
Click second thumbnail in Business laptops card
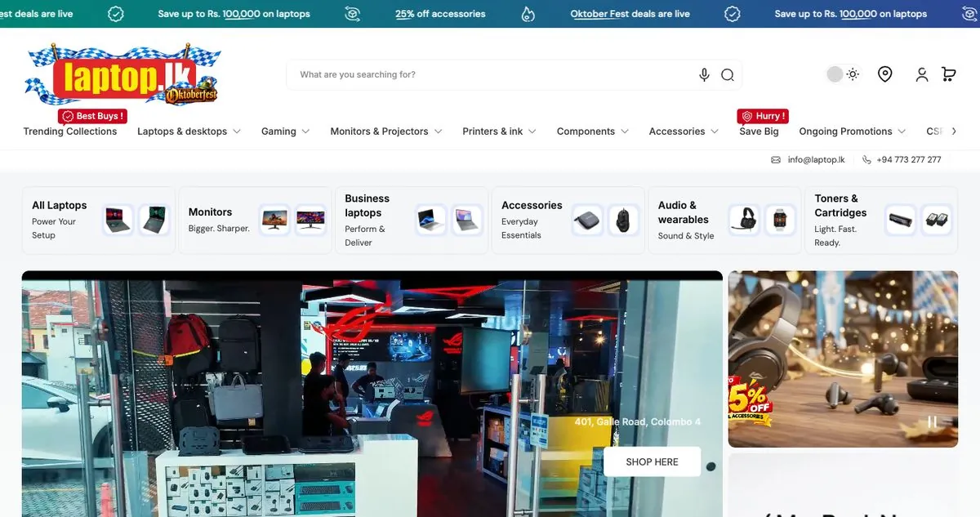[467, 220]
